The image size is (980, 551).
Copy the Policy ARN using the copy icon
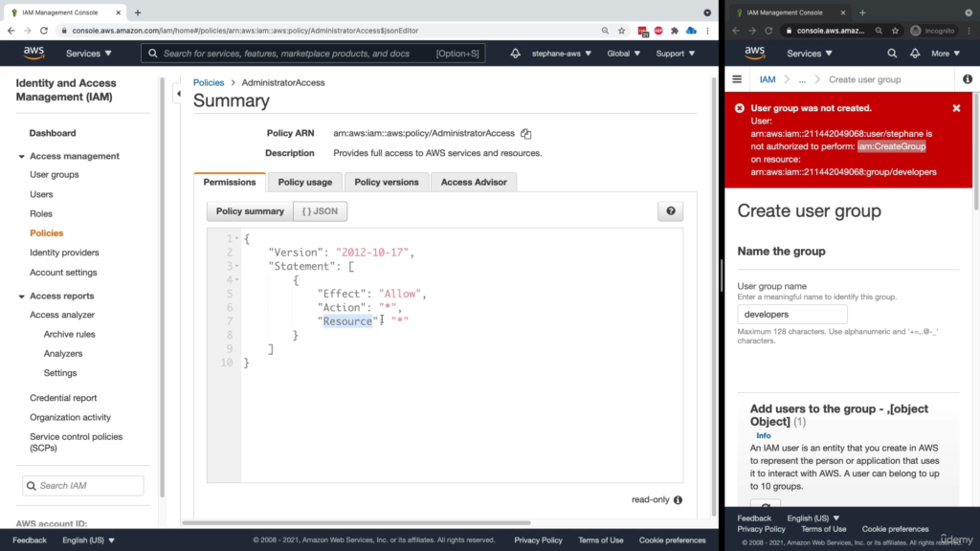525,134
